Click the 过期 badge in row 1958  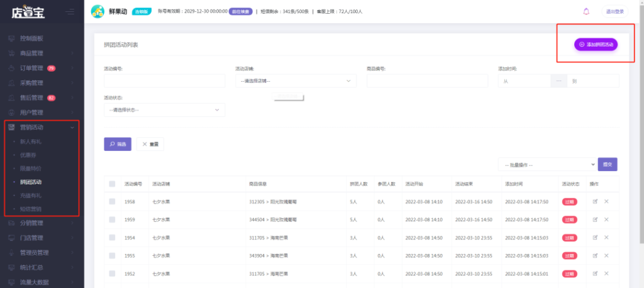(x=569, y=202)
